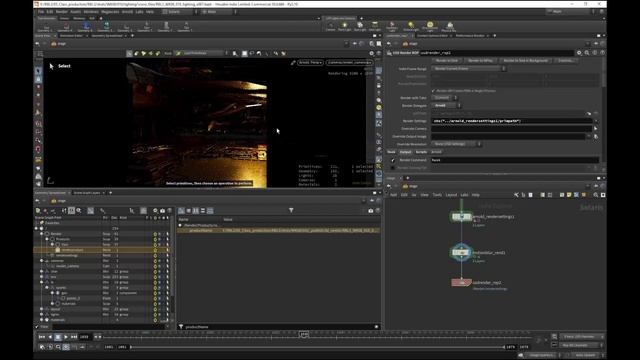Open the Megascans menu
Viewport: 640px width, 360px height.
tap(110, 12)
